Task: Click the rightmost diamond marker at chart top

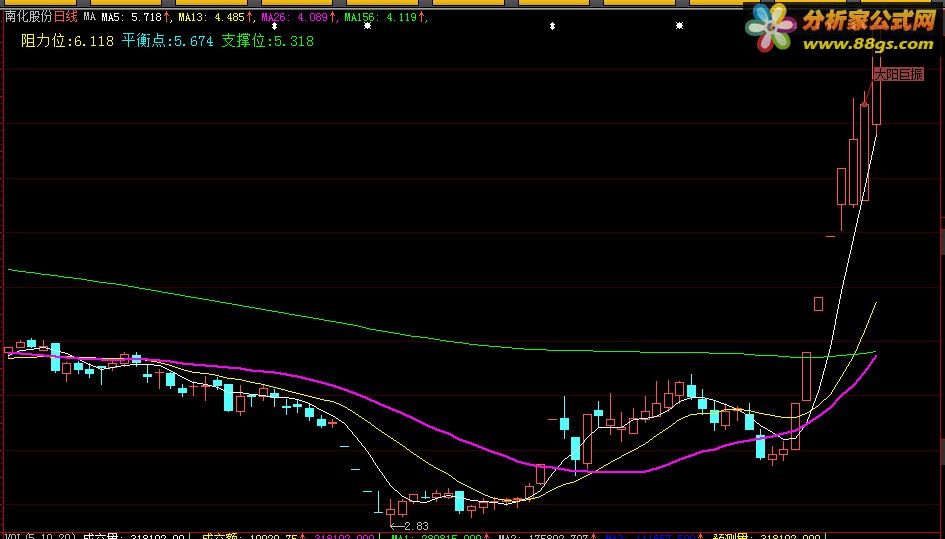Action: click(x=552, y=26)
